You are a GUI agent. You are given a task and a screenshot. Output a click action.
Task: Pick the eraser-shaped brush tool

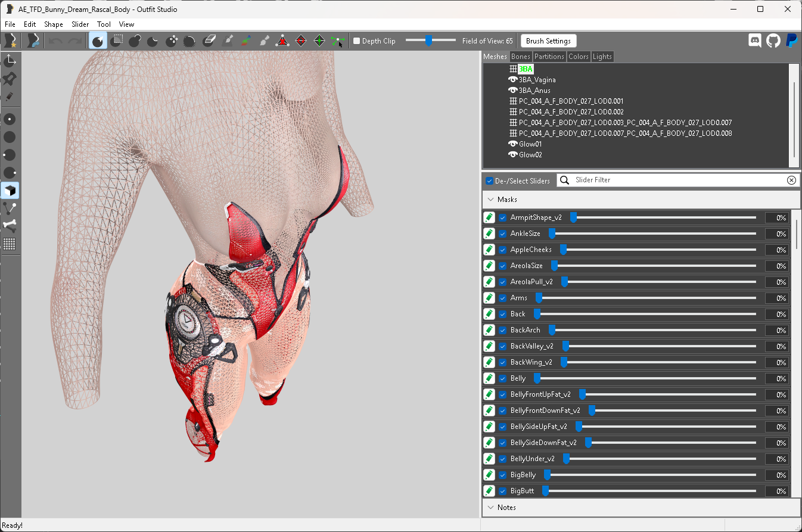(x=209, y=41)
